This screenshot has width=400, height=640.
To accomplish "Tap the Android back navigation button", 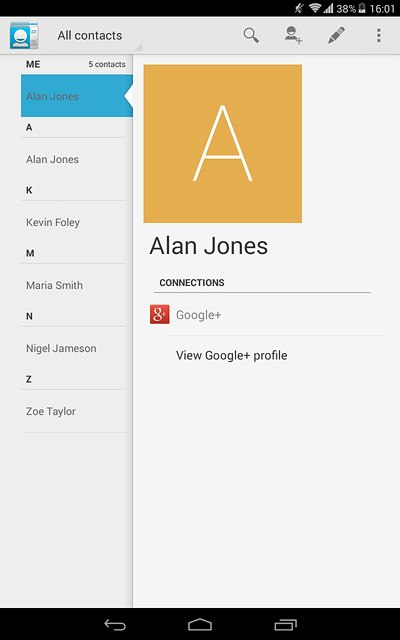I will point(115,624).
